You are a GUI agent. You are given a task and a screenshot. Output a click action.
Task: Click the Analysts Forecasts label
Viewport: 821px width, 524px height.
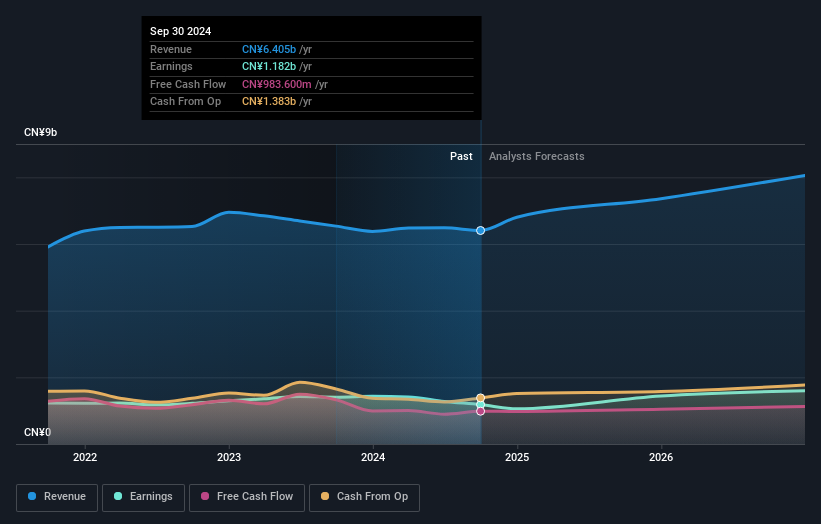(x=537, y=156)
